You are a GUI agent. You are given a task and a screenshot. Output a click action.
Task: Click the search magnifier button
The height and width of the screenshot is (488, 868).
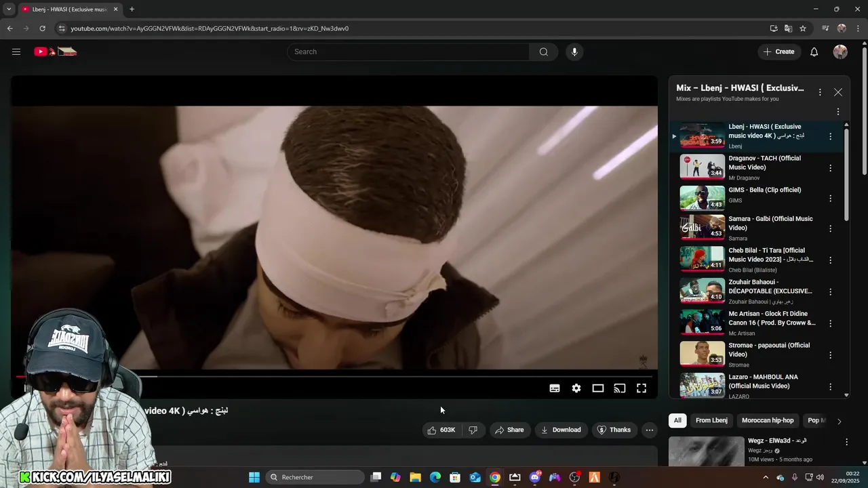pos(543,52)
